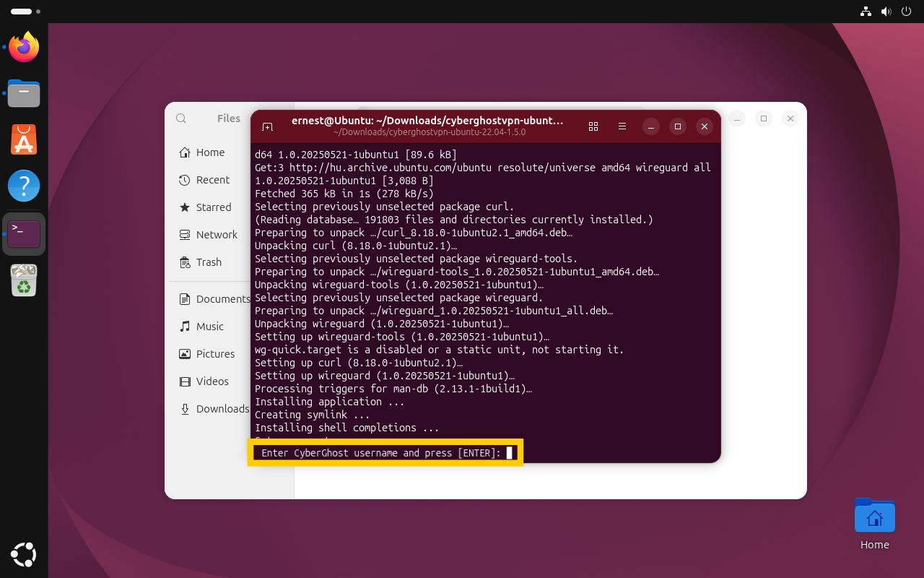Open Videos in Files sidebar

[209, 381]
